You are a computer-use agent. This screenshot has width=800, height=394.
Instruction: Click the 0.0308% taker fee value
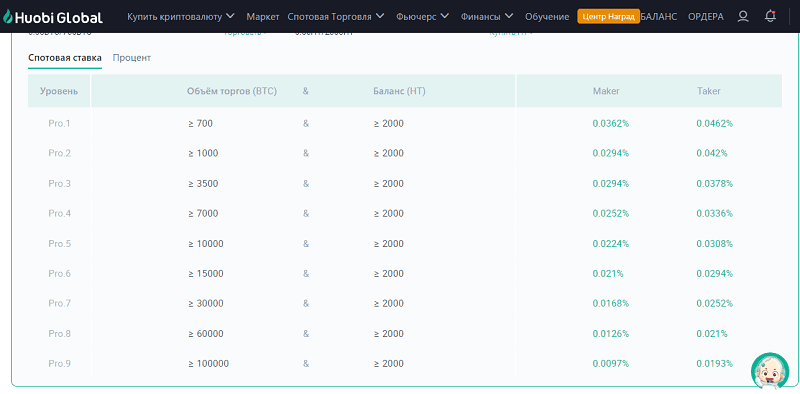[715, 243]
